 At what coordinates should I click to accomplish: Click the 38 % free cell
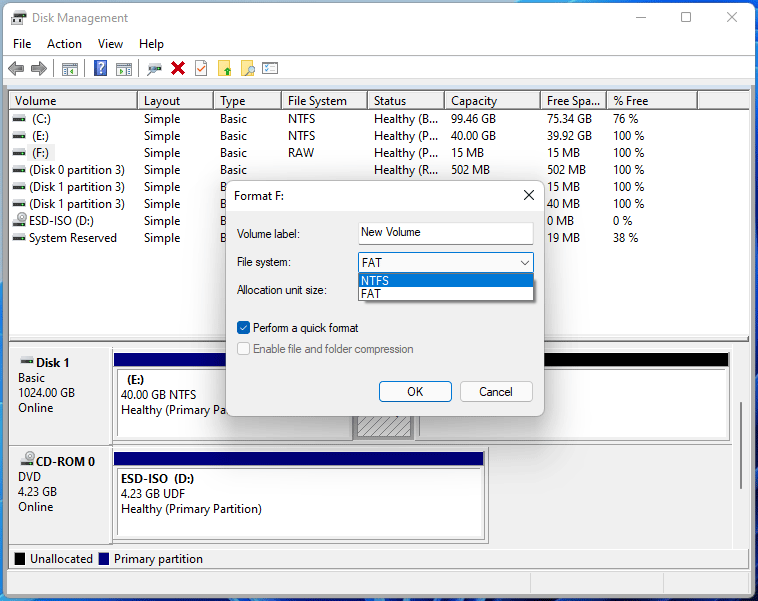tap(626, 238)
